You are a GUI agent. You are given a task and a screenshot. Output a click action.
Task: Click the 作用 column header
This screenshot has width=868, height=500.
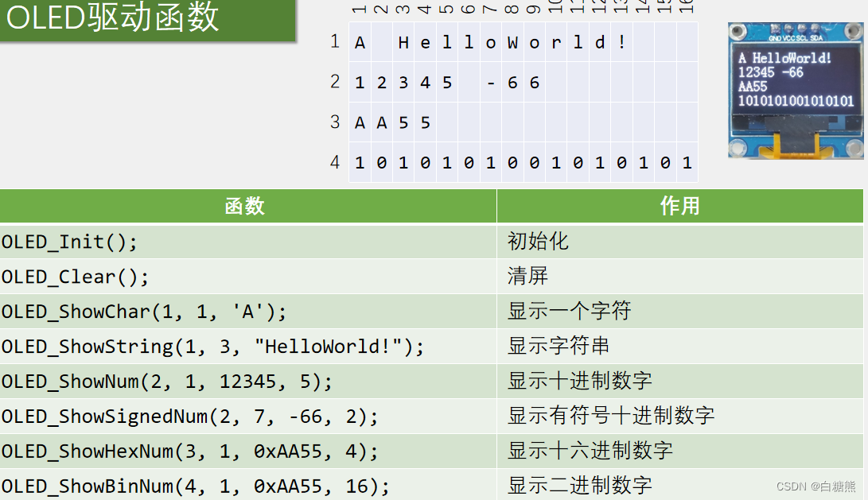[x=680, y=206]
